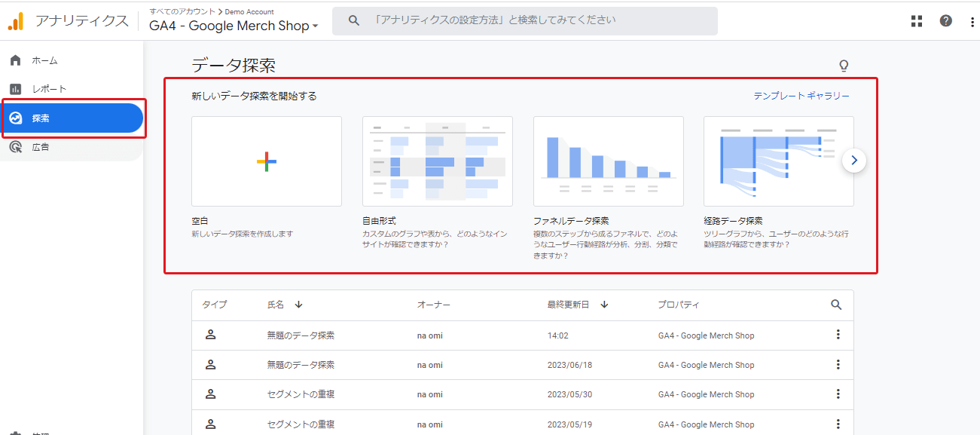Open GA4 - Google Merch Shop property dropdown
Screen dimensions: 980x435
234,26
